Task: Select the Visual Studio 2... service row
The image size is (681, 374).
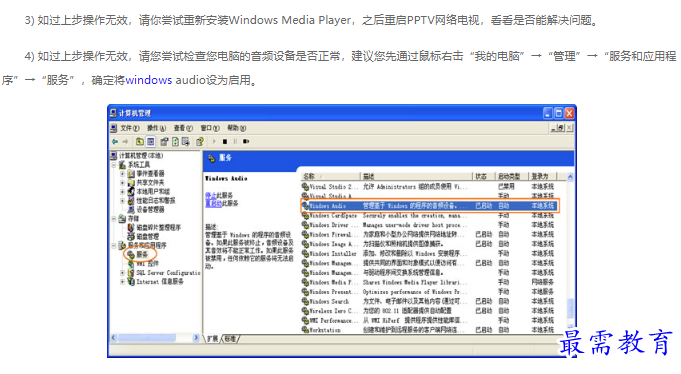Action: point(430,187)
